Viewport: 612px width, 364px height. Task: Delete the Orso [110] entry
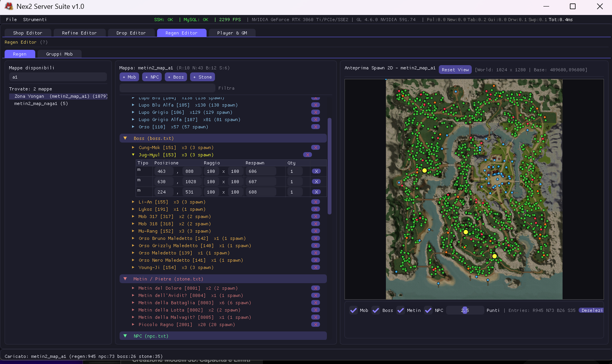tap(315, 127)
